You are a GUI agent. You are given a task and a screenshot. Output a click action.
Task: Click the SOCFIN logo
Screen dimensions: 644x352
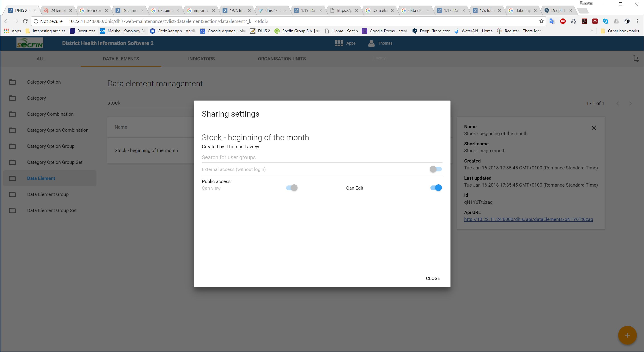(30, 43)
